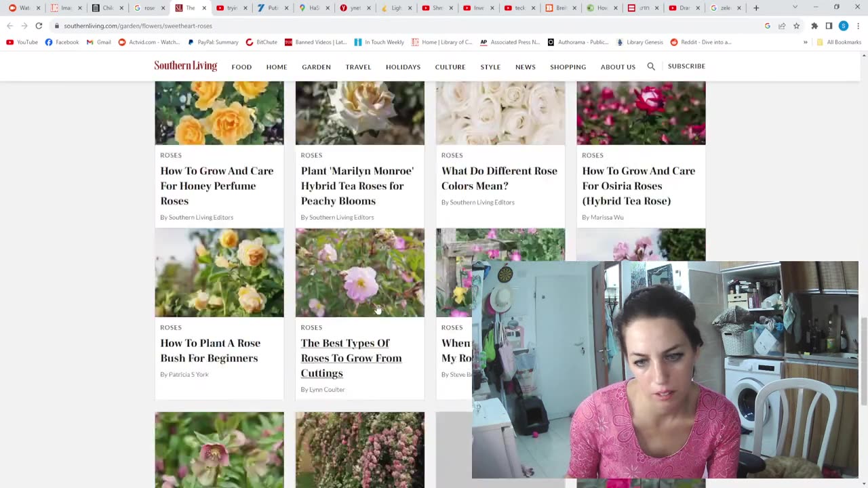This screenshot has height=488, width=868.
Task: Share this page from address bar
Action: click(x=782, y=26)
